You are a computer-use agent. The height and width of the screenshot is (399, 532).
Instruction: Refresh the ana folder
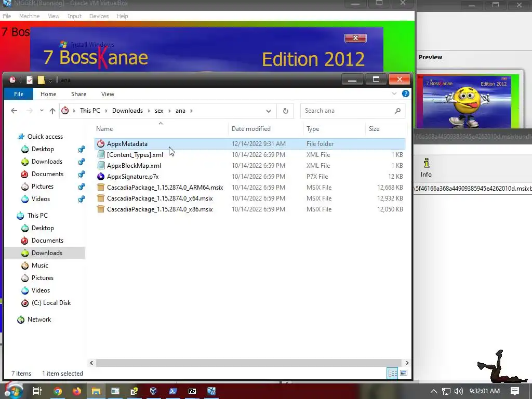(286, 111)
